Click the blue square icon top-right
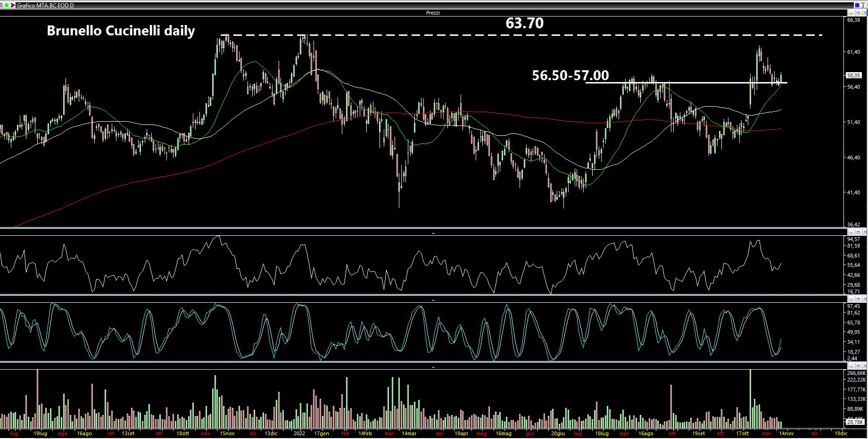Image resolution: width=868 pixels, height=439 pixels. pyautogui.click(x=857, y=5)
